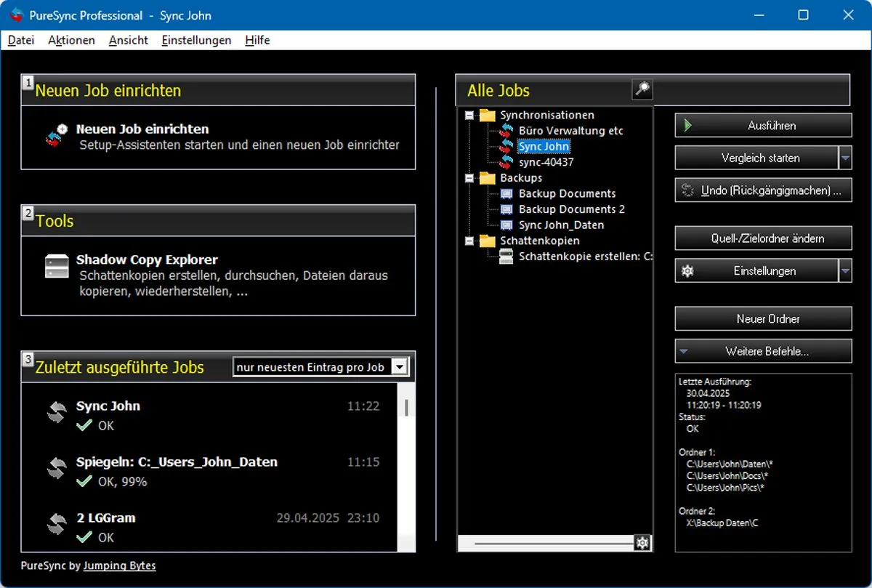Open the nur neuesten Eintrag pro Job dropdown
This screenshot has width=872, height=588.
pyautogui.click(x=400, y=367)
